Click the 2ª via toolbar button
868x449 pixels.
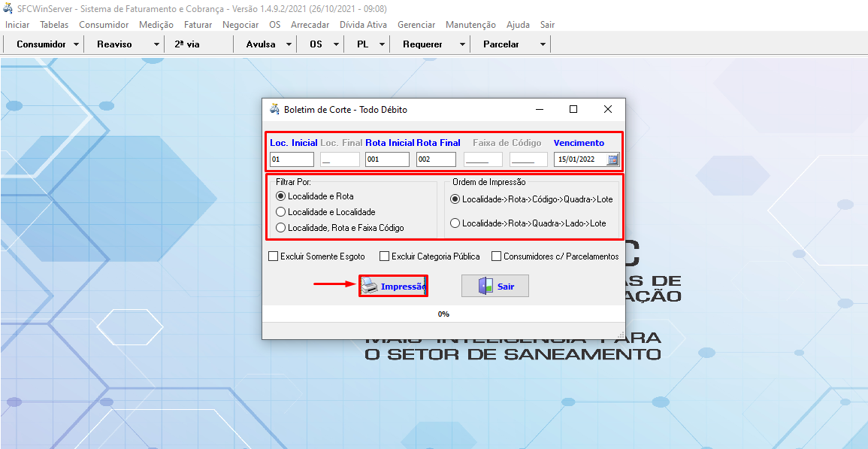tap(187, 44)
